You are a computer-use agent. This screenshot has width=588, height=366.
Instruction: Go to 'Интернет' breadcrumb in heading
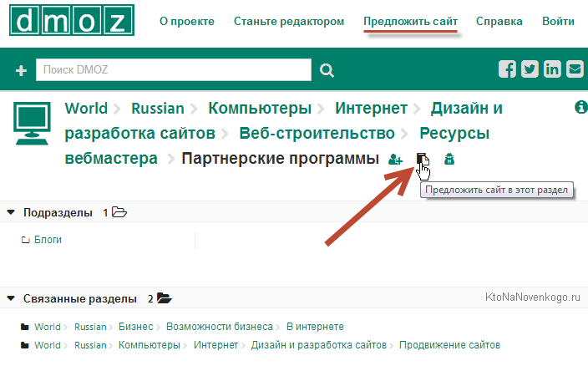pos(371,109)
